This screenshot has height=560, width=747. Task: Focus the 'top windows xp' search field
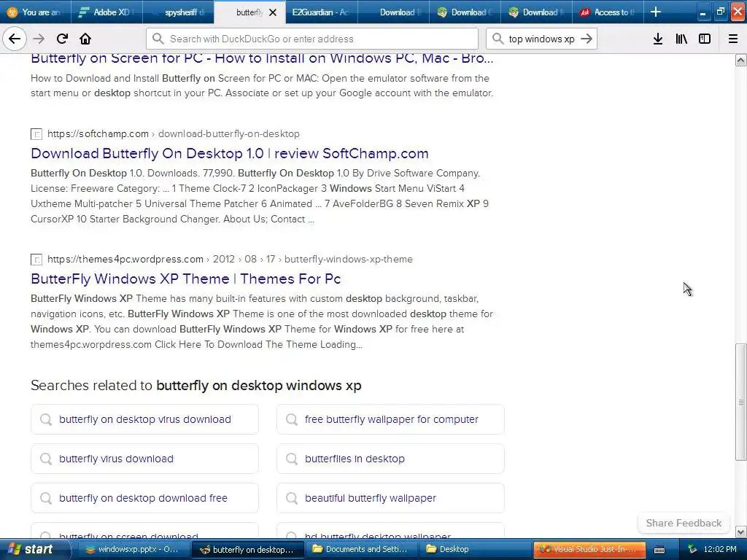click(542, 39)
